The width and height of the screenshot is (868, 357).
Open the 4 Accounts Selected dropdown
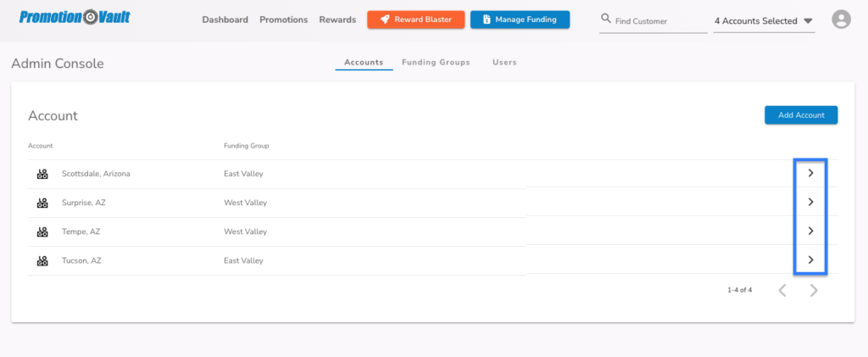click(764, 21)
